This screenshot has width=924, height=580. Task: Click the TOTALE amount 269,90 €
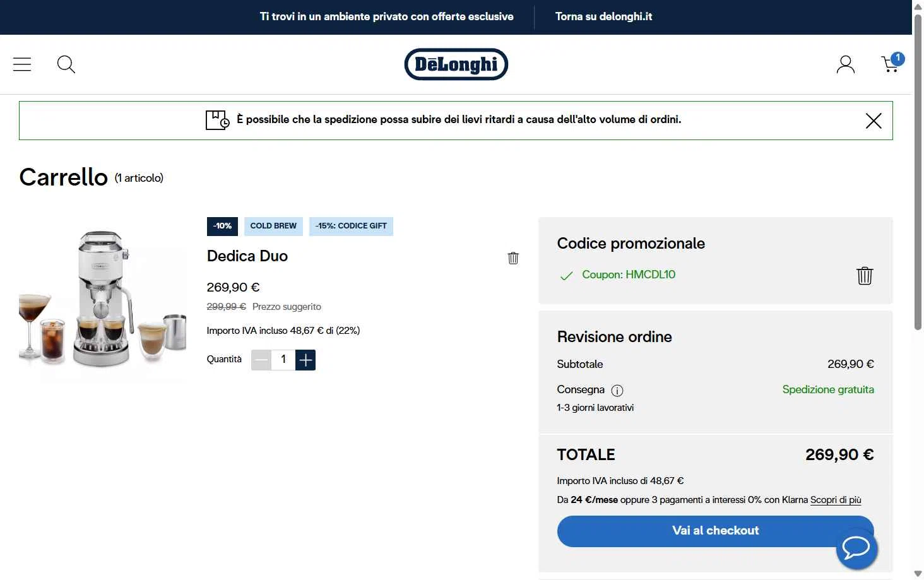click(839, 455)
